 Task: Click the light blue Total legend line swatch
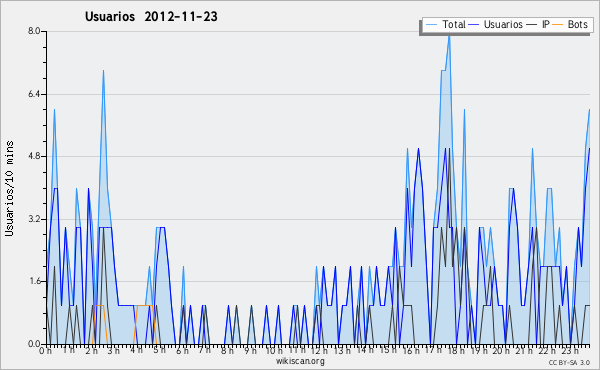[x=431, y=25]
